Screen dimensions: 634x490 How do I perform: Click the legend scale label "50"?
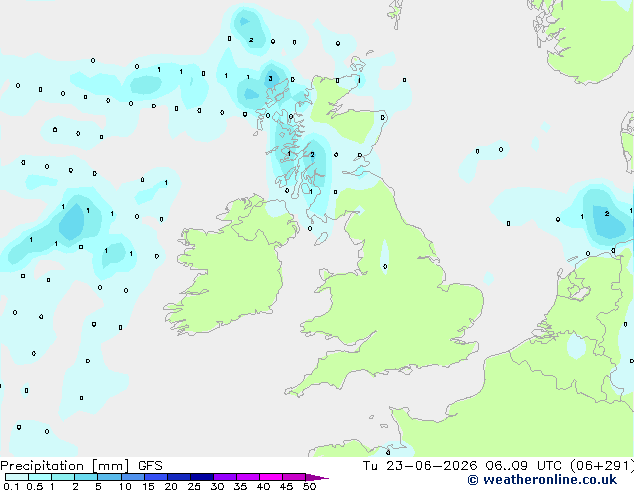pyautogui.click(x=309, y=486)
